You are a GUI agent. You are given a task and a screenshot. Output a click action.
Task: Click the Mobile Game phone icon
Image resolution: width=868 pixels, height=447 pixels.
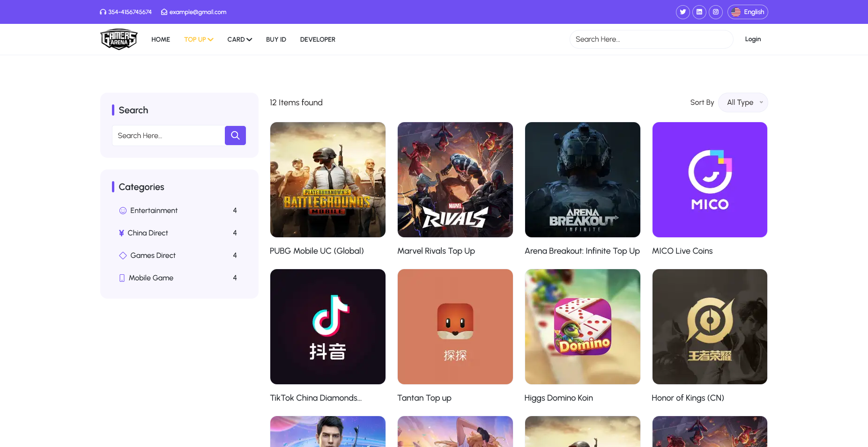click(122, 278)
